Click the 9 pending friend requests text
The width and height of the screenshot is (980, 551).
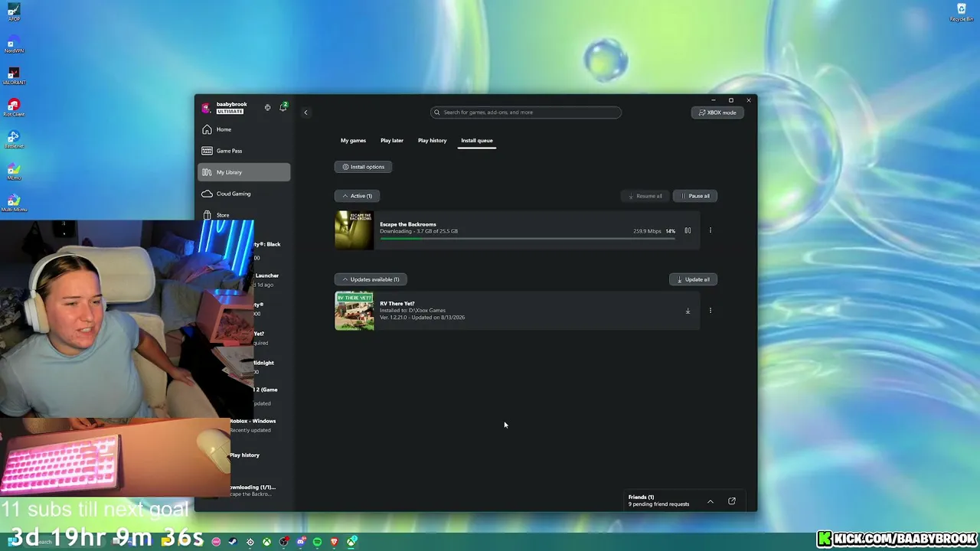coord(659,504)
